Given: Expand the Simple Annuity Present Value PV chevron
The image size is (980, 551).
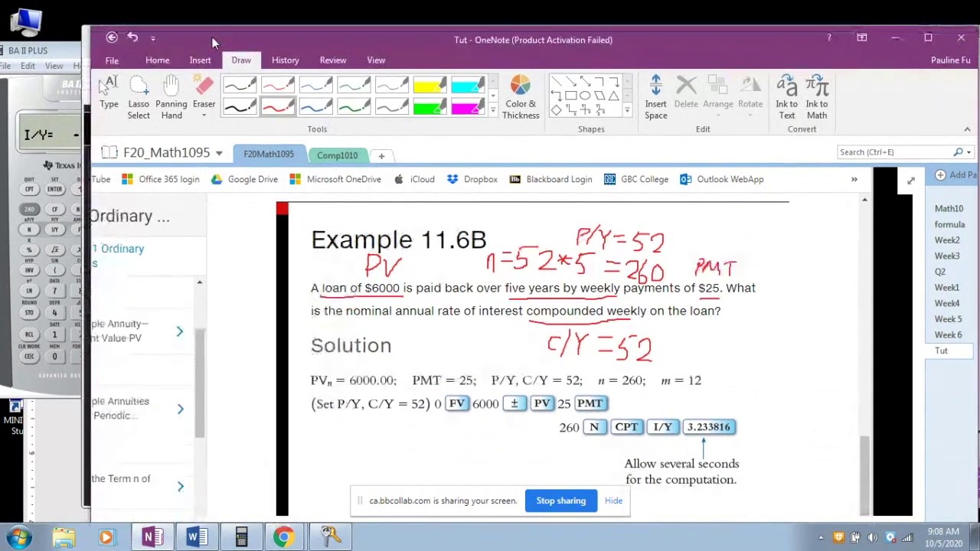Looking at the screenshot, I should tap(180, 331).
